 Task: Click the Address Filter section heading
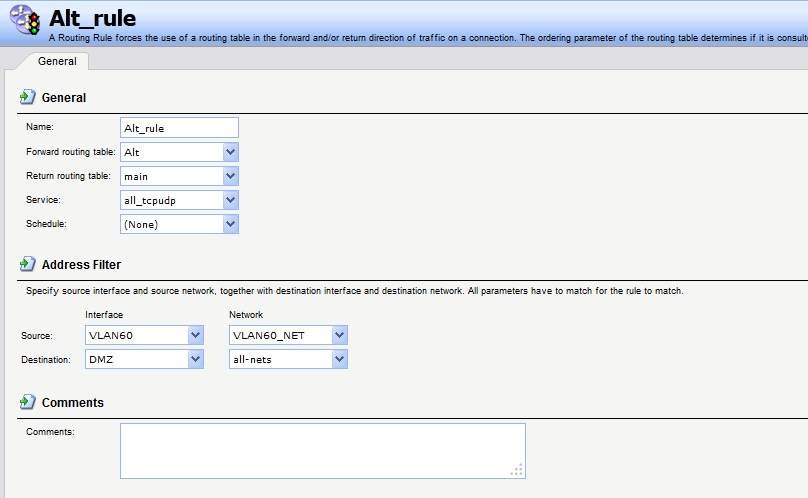81,265
